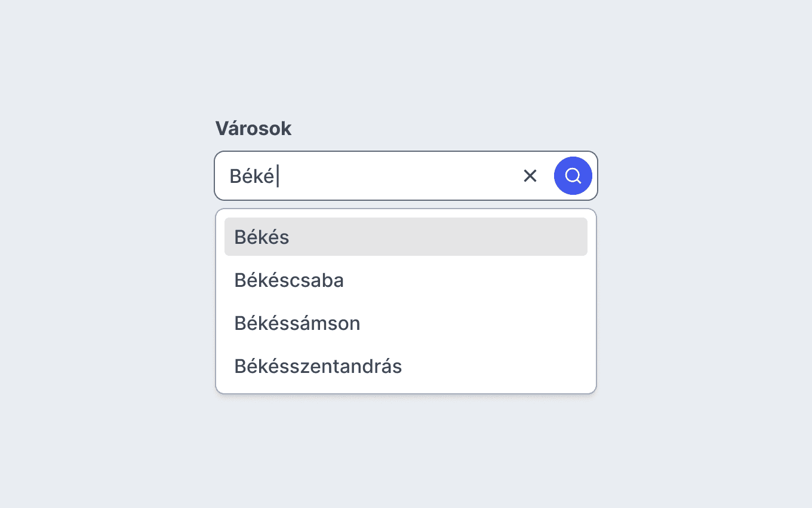
Task: Click the X icon inside the Városok field
Action: 530,176
